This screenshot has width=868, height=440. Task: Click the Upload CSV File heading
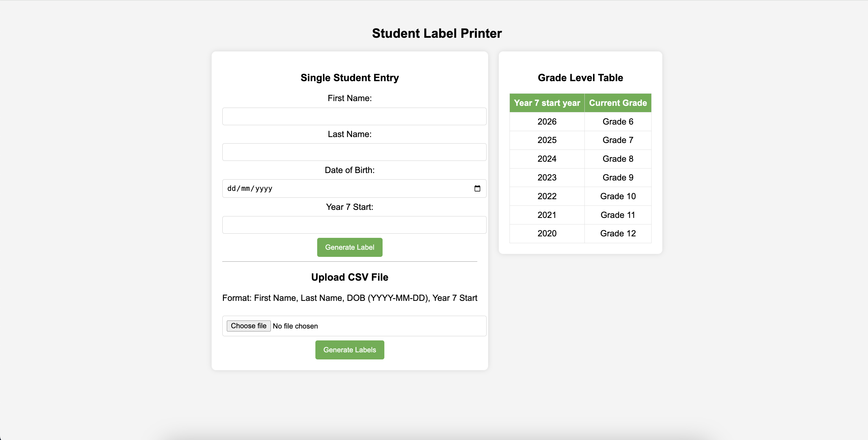(349, 277)
